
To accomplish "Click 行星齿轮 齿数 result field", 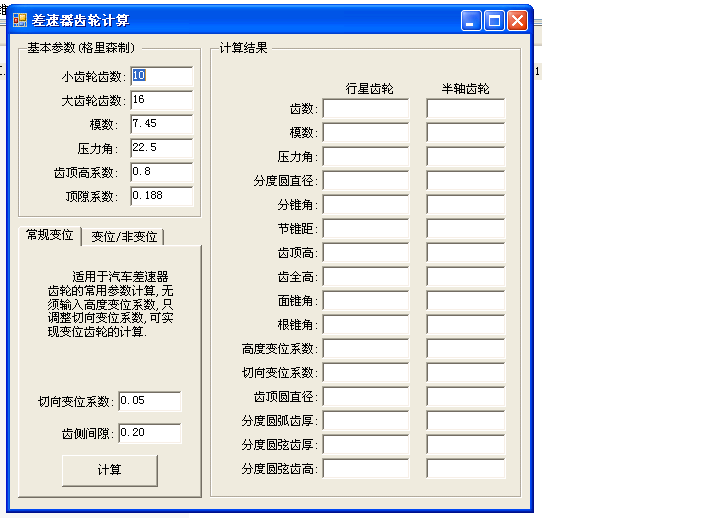I will point(366,109).
